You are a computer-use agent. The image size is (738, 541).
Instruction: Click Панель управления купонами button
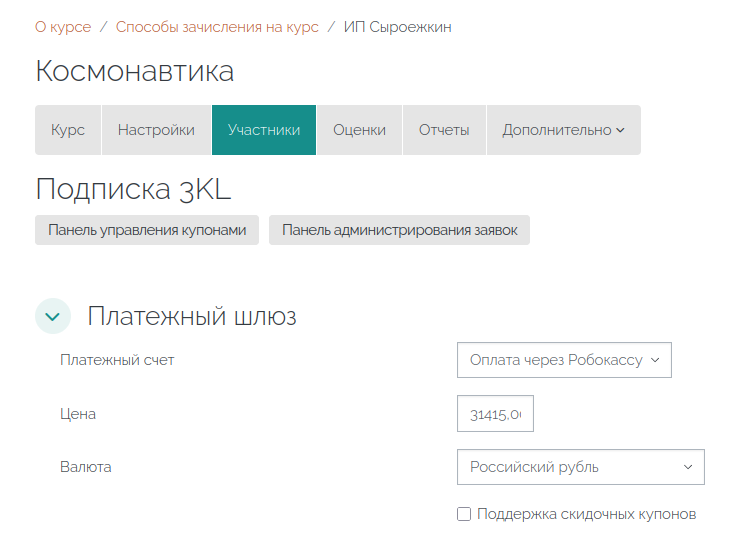pos(147,230)
